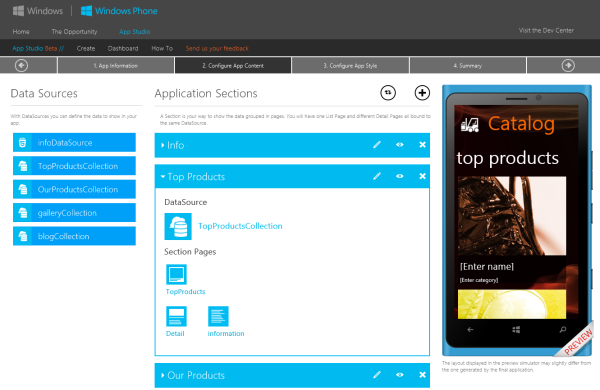Click the brown product image in preview
Image resolution: width=600 pixels, height=390 pixels.
pos(512,216)
